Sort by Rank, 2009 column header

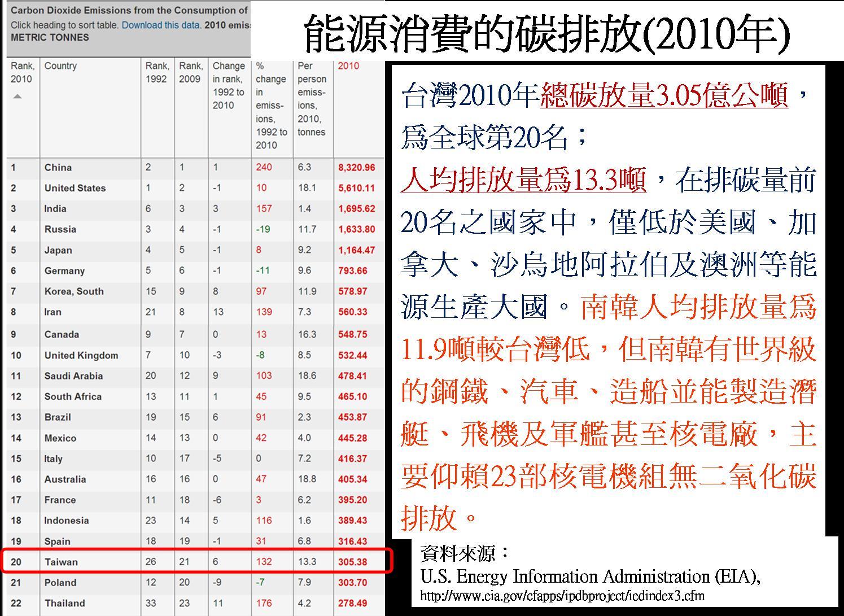[191, 72]
